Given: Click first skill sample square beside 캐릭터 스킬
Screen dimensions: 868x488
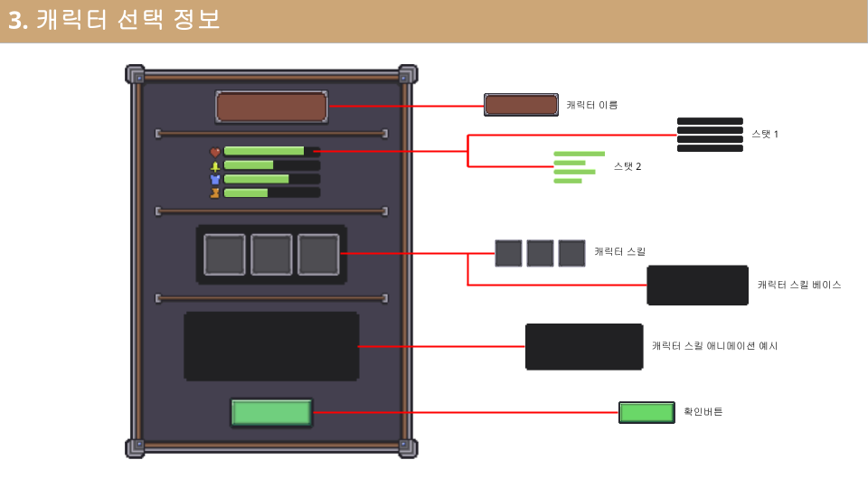Looking at the screenshot, I should tap(508, 253).
